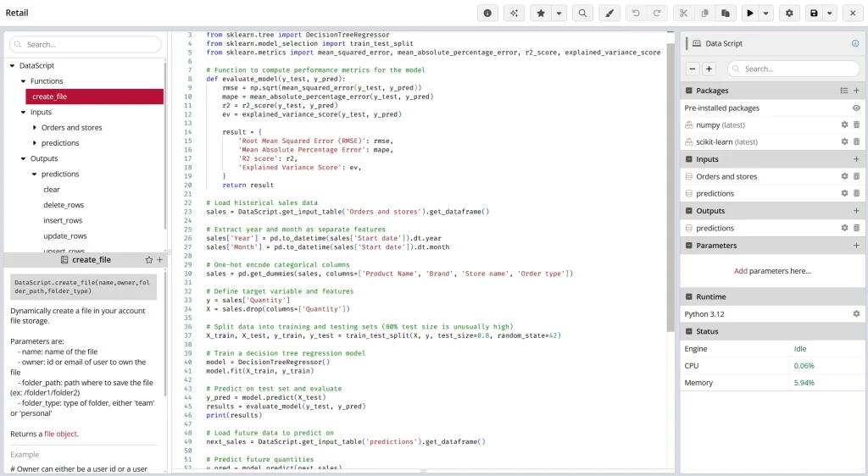The height and width of the screenshot is (476, 868).
Task: Redo the last undone edit
Action: pyautogui.click(x=657, y=14)
